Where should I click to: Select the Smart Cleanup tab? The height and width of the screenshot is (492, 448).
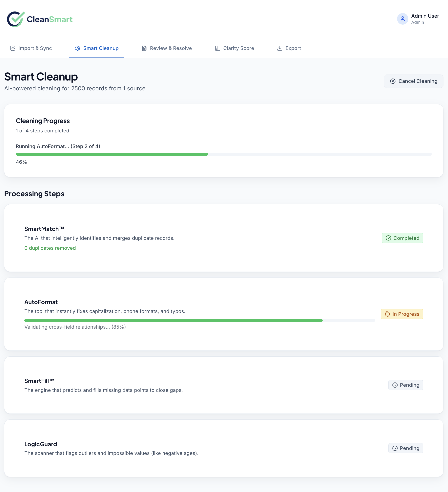pos(97,48)
